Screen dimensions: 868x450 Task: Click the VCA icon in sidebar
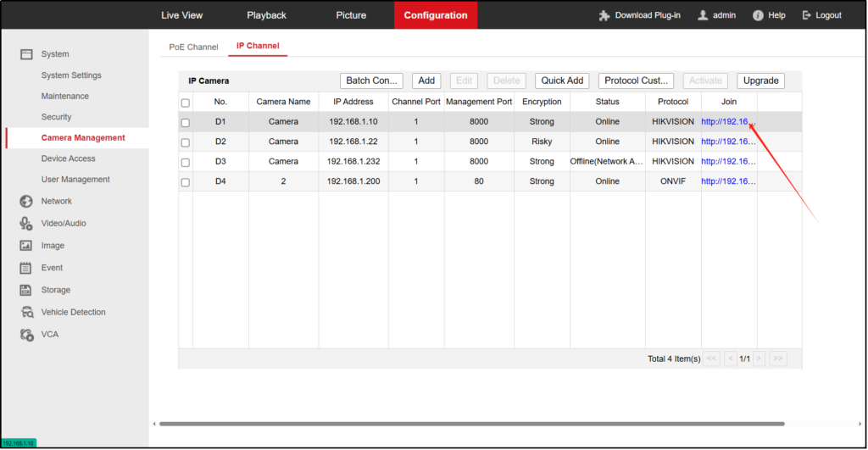click(x=26, y=334)
